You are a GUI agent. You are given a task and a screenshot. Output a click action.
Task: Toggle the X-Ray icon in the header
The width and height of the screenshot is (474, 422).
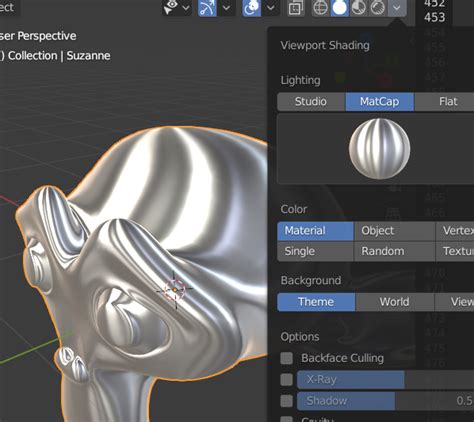click(296, 8)
